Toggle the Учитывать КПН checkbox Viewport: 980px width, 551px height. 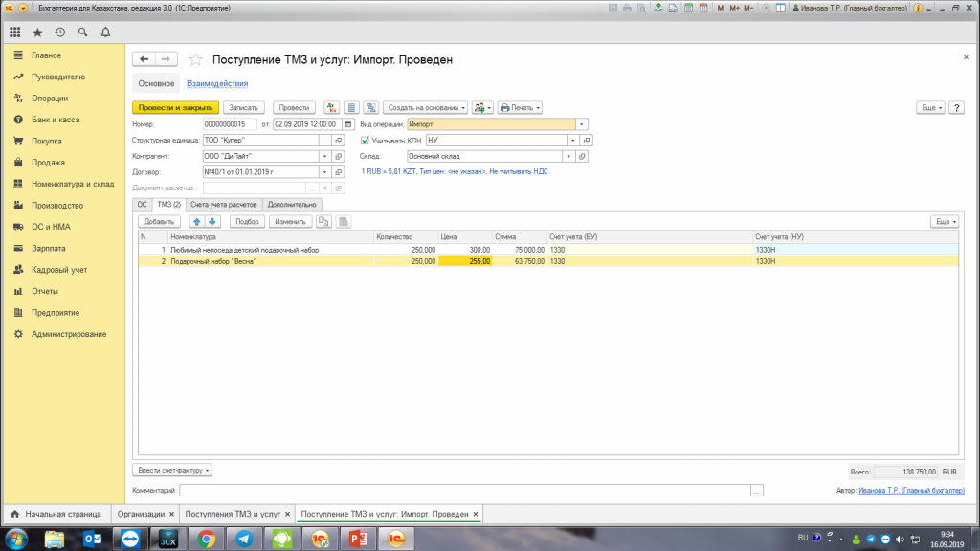(x=365, y=140)
